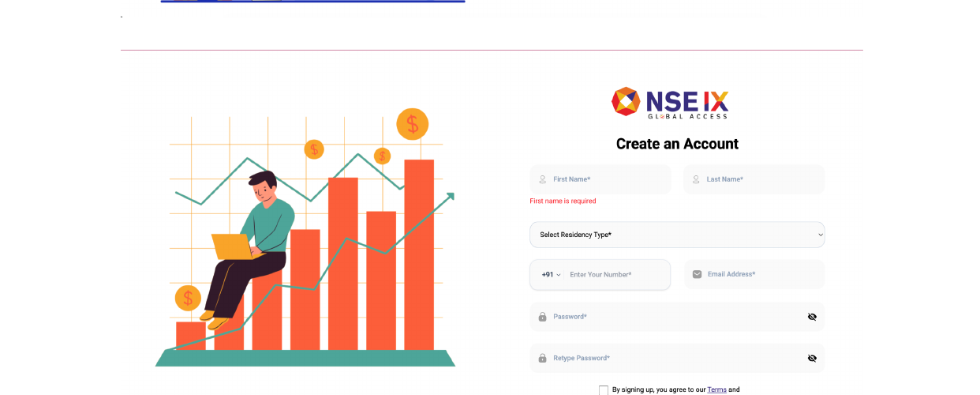
Task: Click the 'First name is required' error text
Action: click(563, 201)
